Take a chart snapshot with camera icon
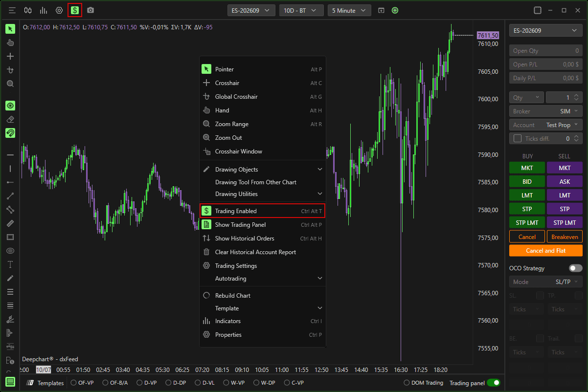Viewport: 588px width, 392px height. pyautogui.click(x=90, y=10)
